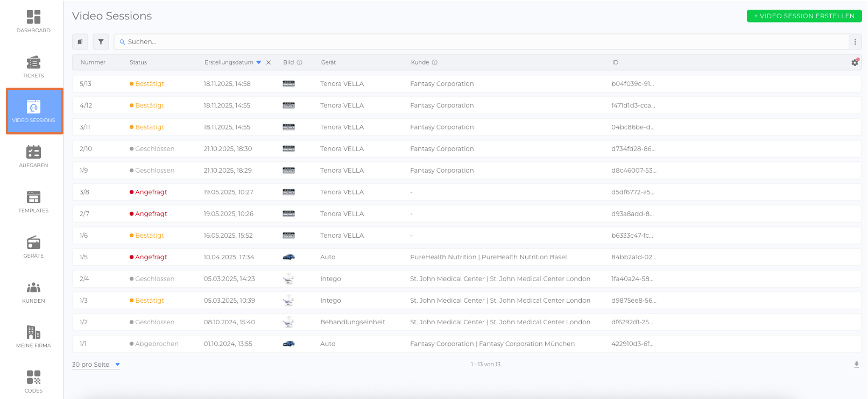Click into the Suchen search field

tap(479, 41)
